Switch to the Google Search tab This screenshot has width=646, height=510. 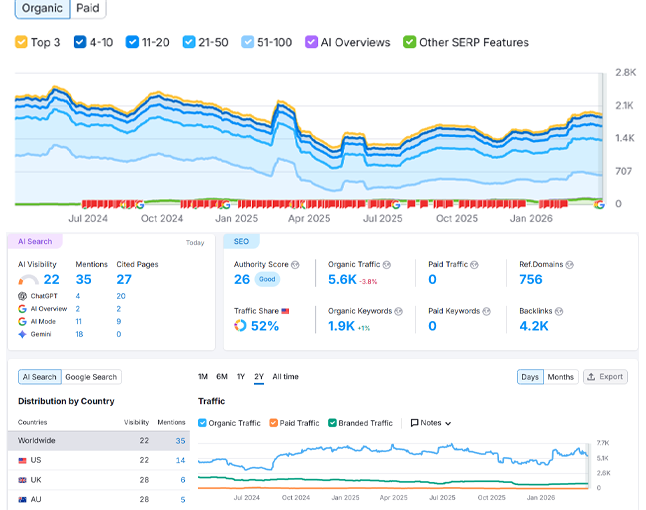pos(92,377)
